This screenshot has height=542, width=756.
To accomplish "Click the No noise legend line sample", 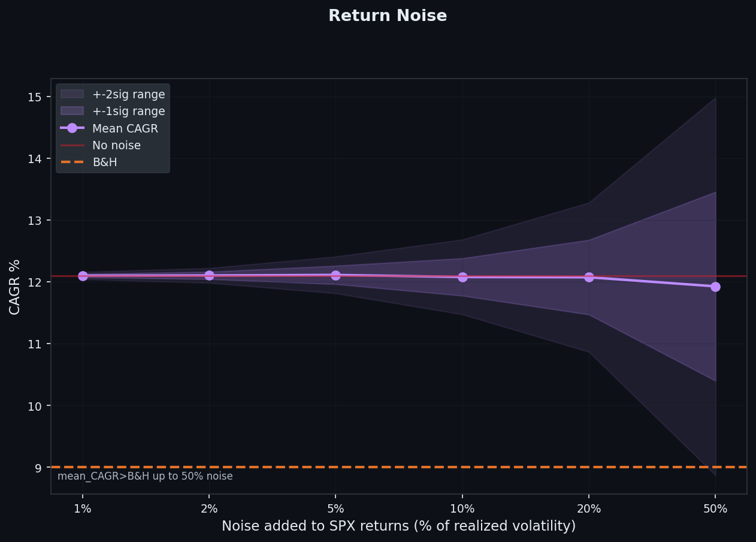I will click(x=72, y=145).
